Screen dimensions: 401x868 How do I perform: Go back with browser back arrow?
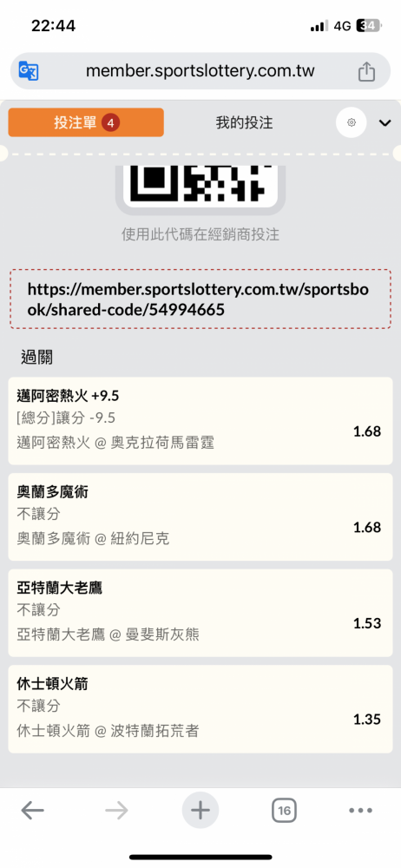(x=33, y=811)
